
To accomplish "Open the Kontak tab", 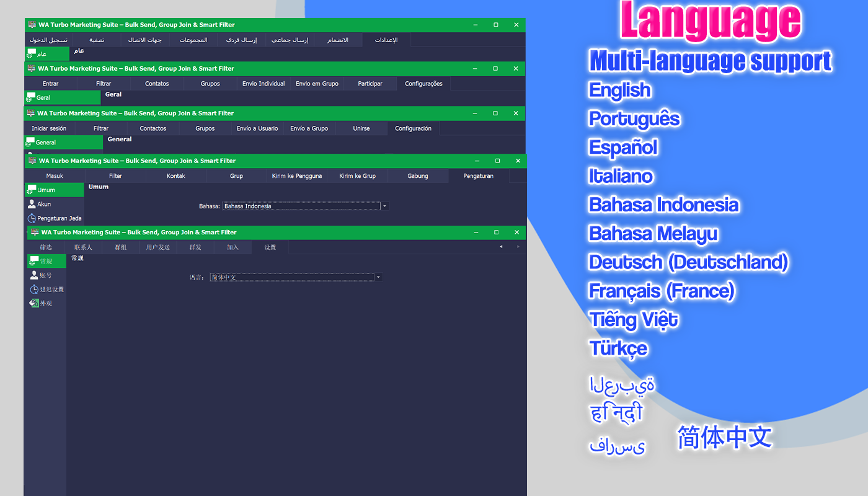I will (176, 176).
